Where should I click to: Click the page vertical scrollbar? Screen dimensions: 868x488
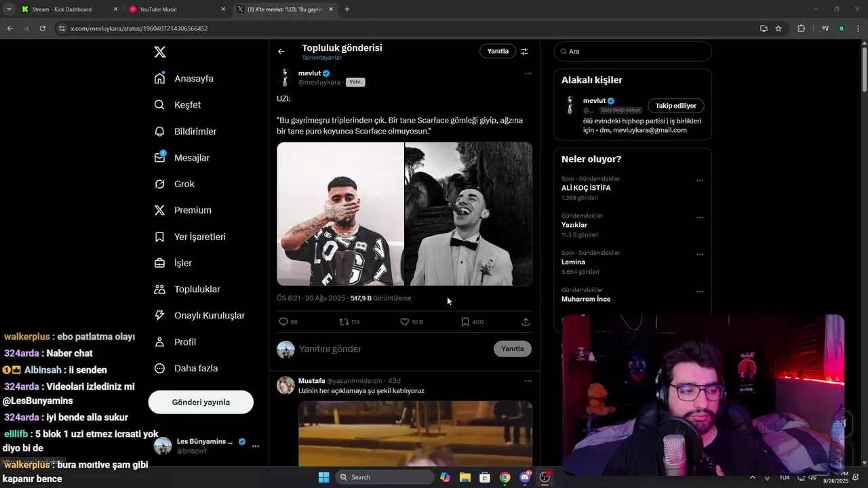click(864, 68)
